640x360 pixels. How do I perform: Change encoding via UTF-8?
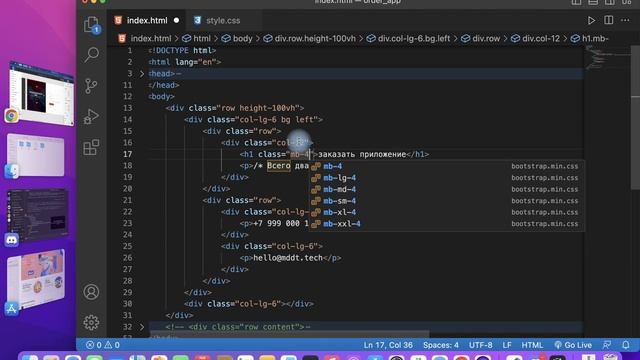click(x=480, y=345)
